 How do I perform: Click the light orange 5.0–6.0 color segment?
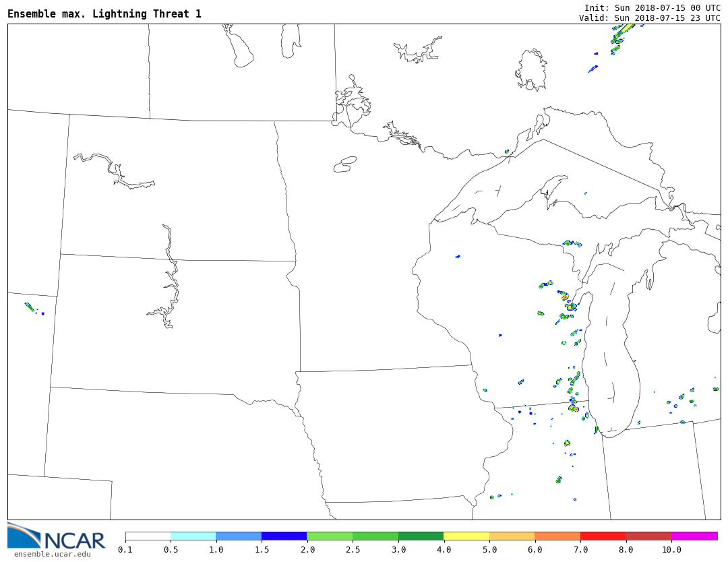click(x=512, y=536)
